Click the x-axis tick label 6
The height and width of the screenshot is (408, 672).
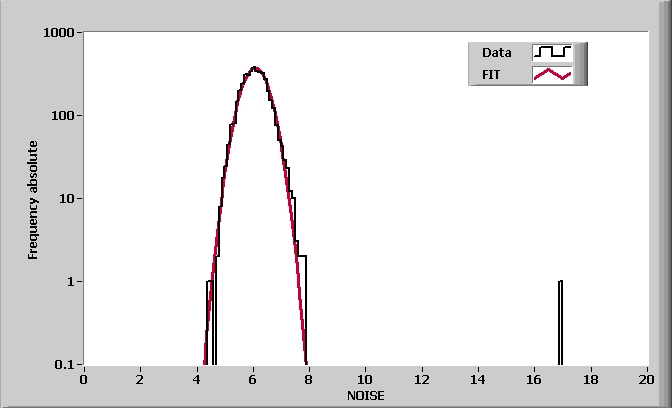(253, 379)
